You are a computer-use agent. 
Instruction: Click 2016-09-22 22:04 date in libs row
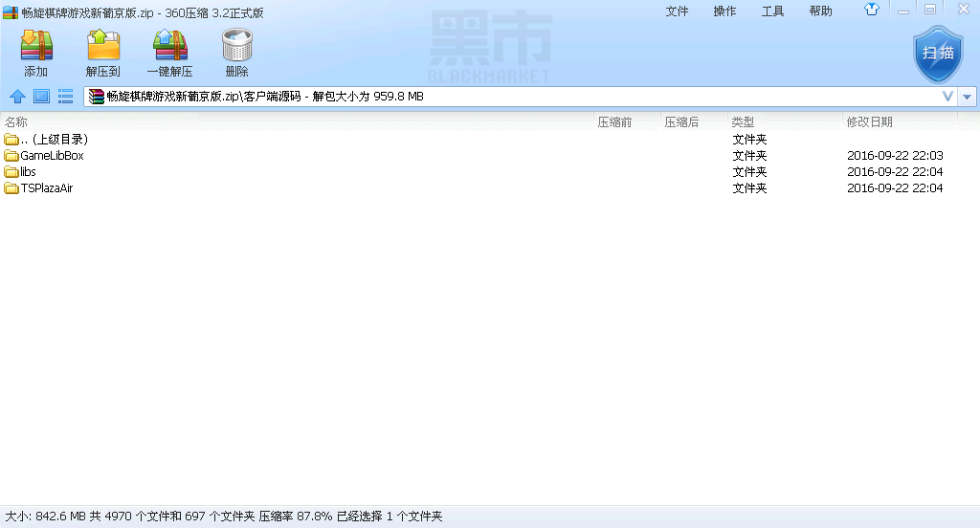(895, 172)
